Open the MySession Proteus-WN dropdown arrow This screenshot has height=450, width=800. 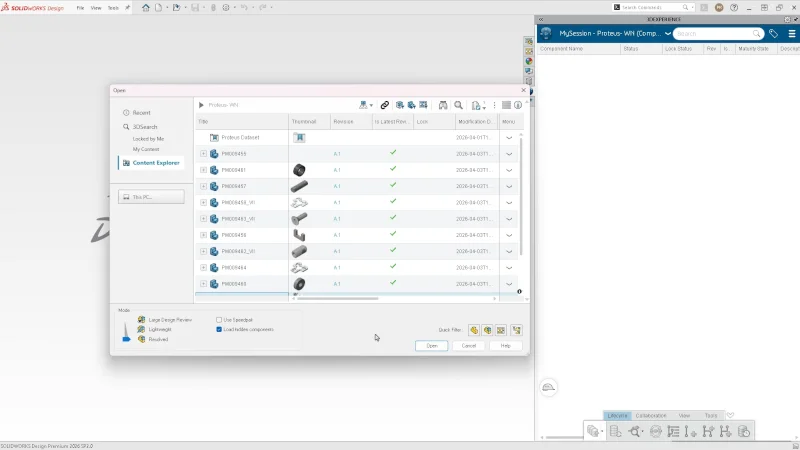pyautogui.click(x=667, y=34)
